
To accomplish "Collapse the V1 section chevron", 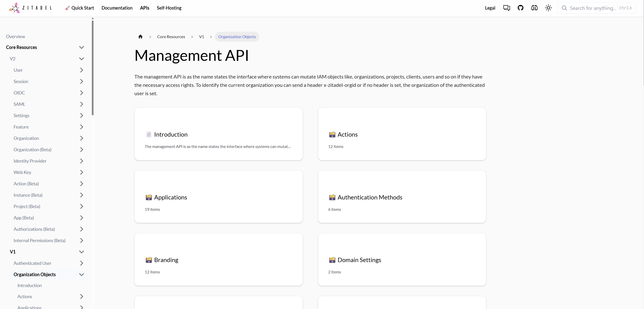I will pyautogui.click(x=81, y=252).
